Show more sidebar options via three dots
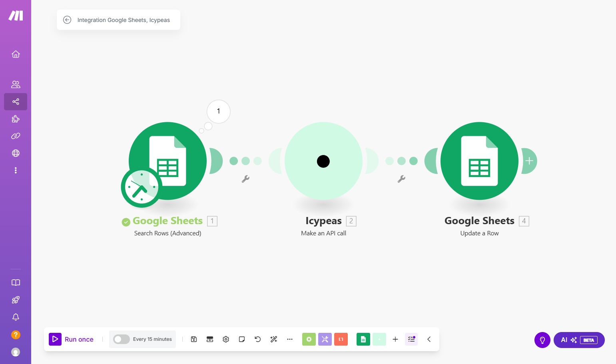The image size is (616, 364). pyautogui.click(x=16, y=170)
